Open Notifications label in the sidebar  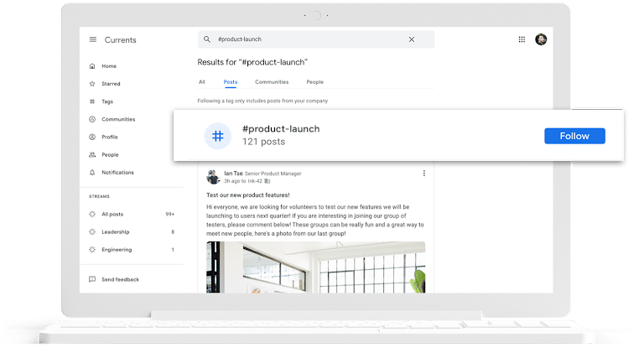(118, 173)
